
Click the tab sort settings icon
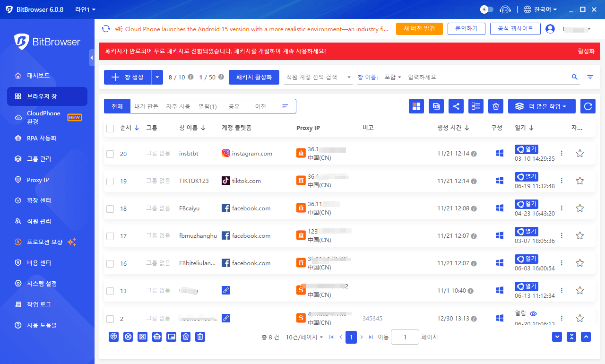[x=285, y=106]
